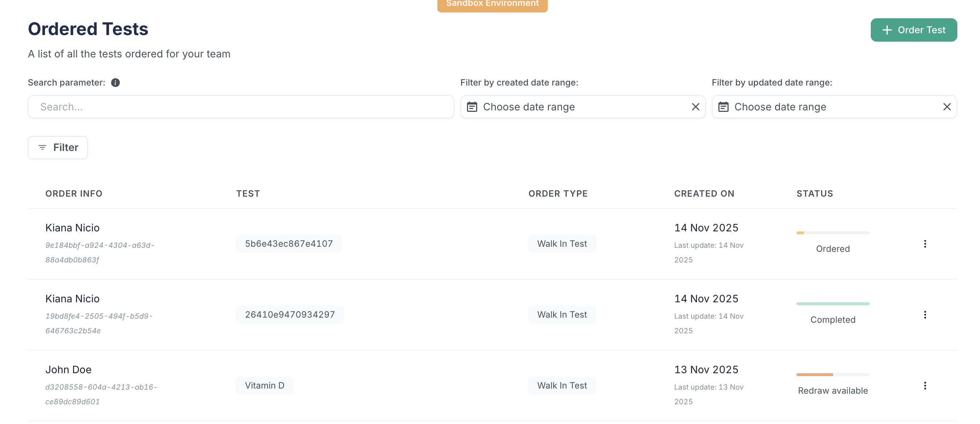Screen dimensions: 980x424
Task: Click the Order Test button
Action: click(x=914, y=30)
